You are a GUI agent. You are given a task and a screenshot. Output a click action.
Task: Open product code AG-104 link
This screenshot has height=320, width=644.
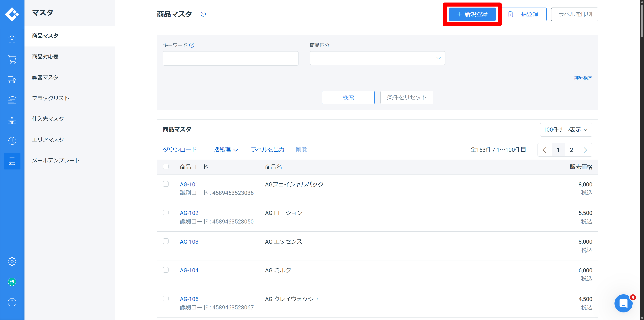click(189, 270)
